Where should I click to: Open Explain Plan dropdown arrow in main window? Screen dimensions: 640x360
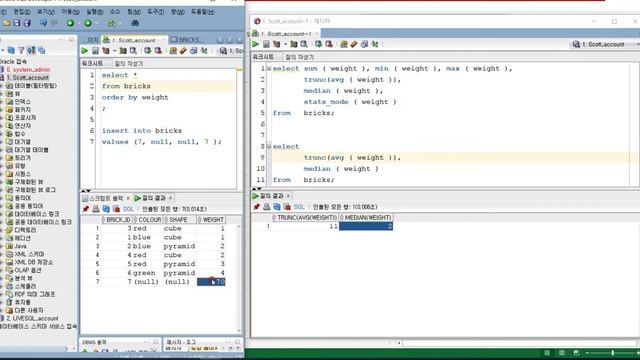[115, 51]
